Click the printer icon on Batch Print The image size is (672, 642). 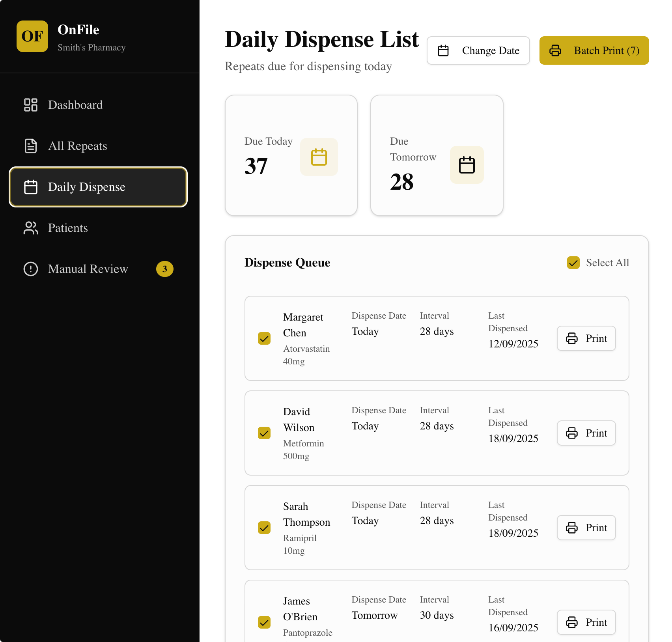coord(556,50)
